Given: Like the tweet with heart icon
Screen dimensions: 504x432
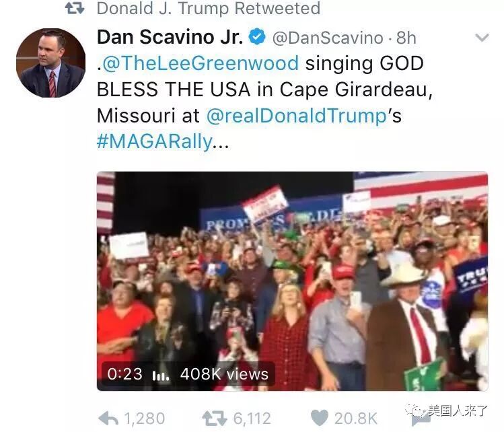Looking at the screenshot, I should pos(320,419).
